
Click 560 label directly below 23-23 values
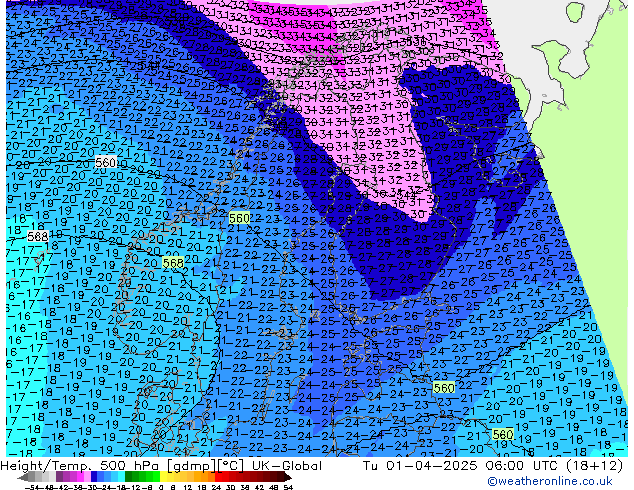point(444,388)
